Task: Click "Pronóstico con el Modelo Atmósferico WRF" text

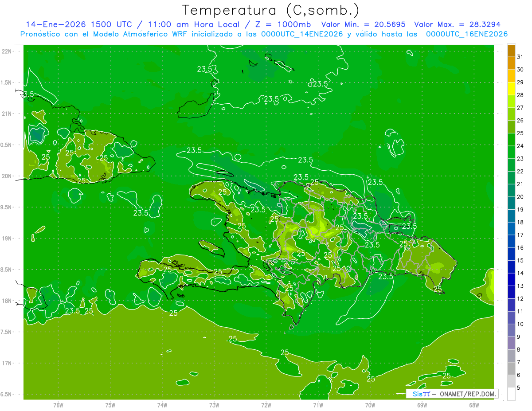Action: tap(104, 34)
